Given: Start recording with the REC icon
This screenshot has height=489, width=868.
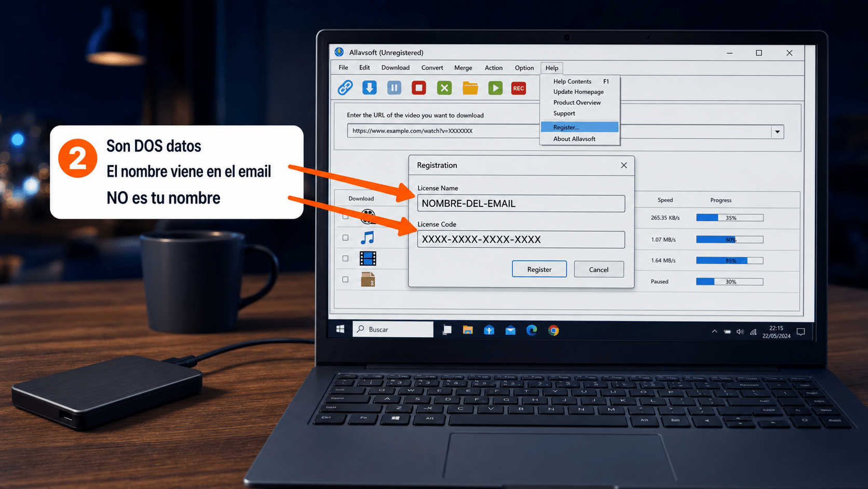Looking at the screenshot, I should point(519,88).
